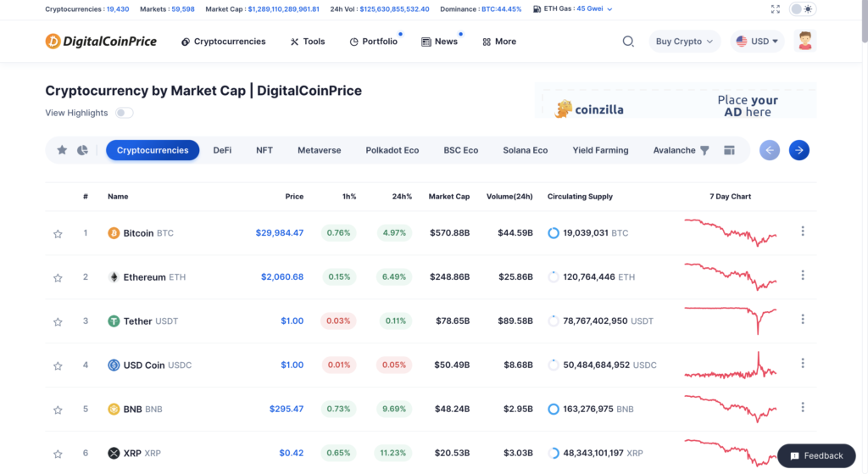Open the user avatar profile icon
868x474 pixels.
[805, 42]
